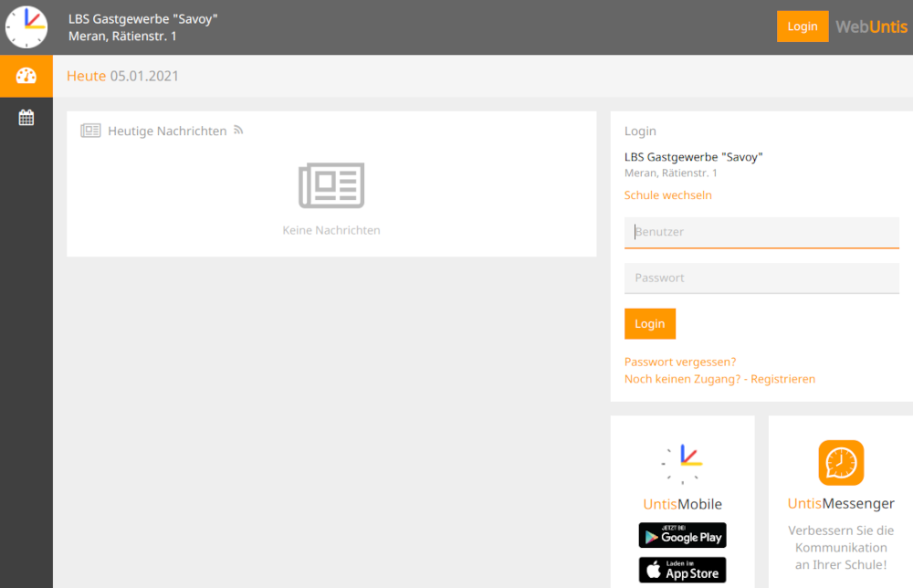Open the timetable calendar icon in sidebar

tap(26, 117)
